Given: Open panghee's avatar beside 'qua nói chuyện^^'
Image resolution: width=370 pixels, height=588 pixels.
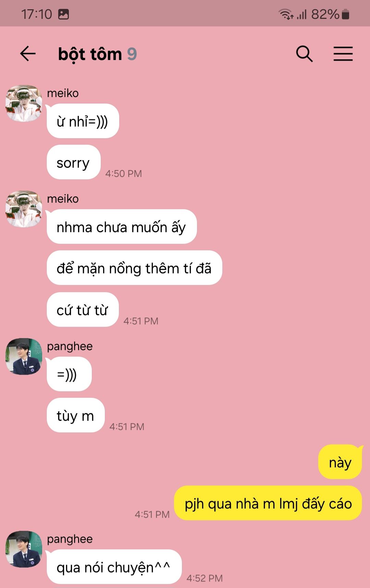Looking at the screenshot, I should [x=24, y=549].
